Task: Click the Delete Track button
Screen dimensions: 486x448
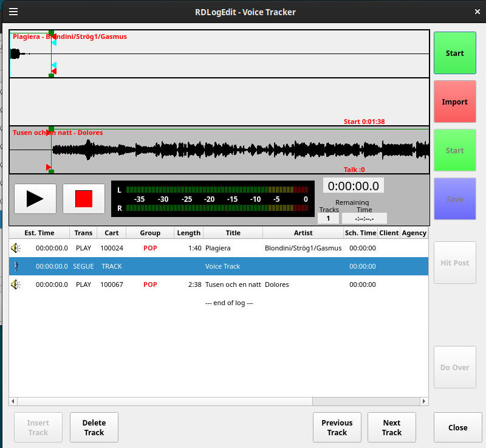Action: pos(94,427)
